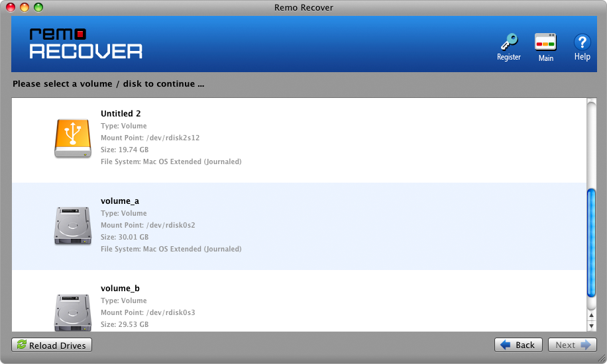Click the yellow minimize window button

(25, 7)
